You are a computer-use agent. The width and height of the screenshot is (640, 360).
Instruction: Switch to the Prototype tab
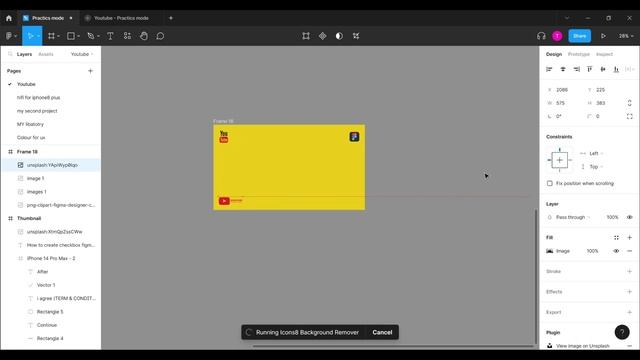(579, 54)
